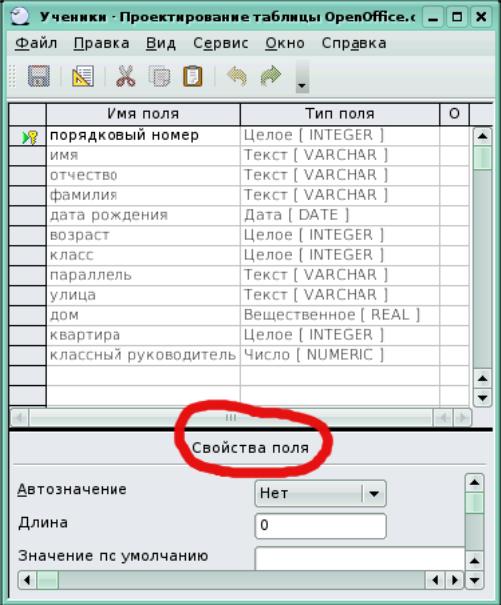Click the OpenOffice application icon in the title bar

tap(19, 16)
